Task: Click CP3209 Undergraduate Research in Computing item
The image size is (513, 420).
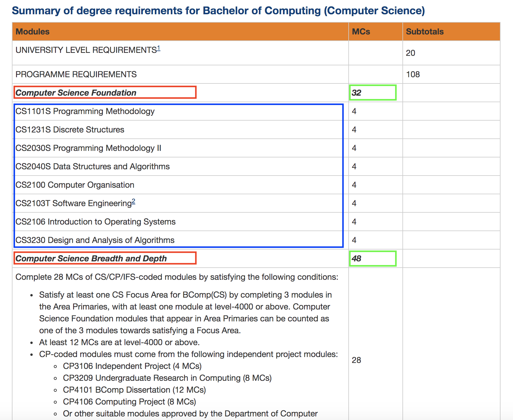Action: pos(167,378)
